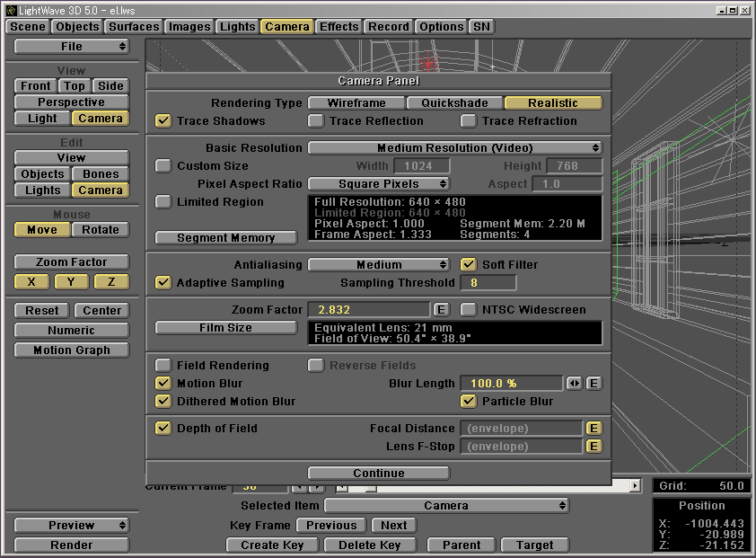Viewport: 756px width, 558px height.
Task: Change the Antialiasing level dropdown
Action: (378, 264)
